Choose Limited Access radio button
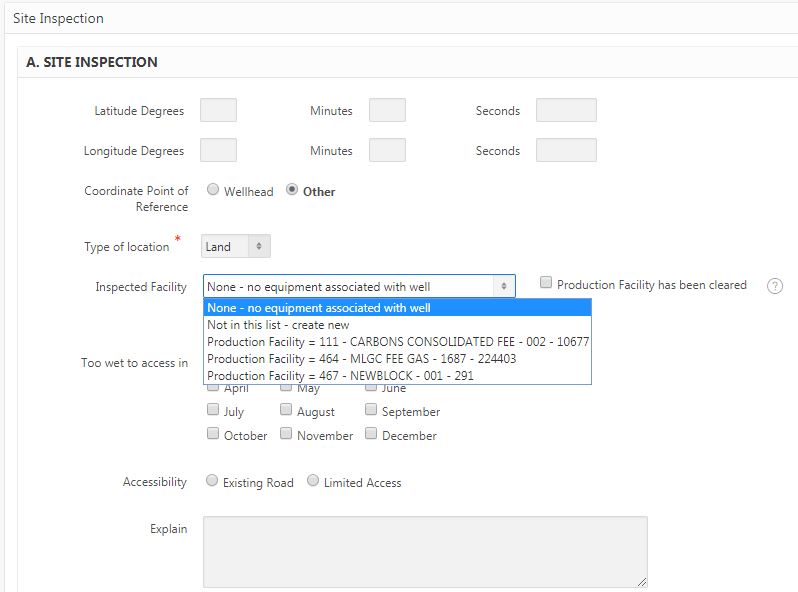The height and width of the screenshot is (592, 798). tap(313, 481)
